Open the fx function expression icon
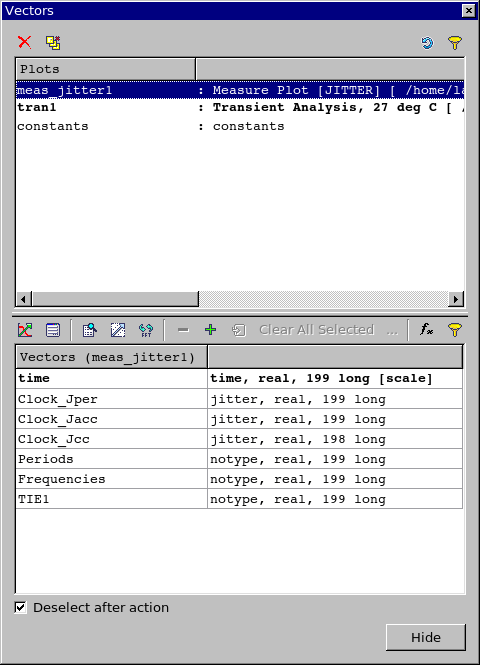Screen dimensions: 480x665 pyautogui.click(x=427, y=330)
